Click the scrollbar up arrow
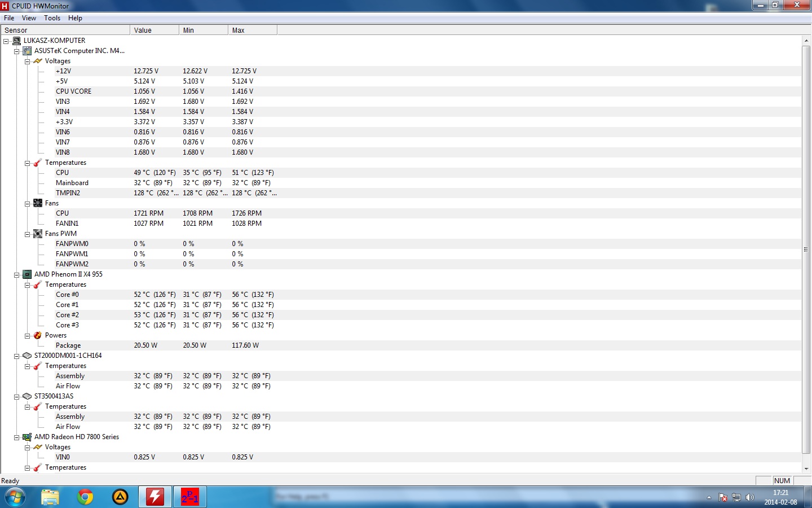 coord(806,41)
